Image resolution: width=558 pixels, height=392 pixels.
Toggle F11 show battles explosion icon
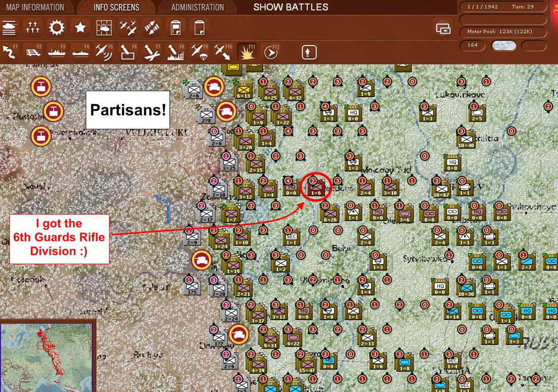(247, 53)
